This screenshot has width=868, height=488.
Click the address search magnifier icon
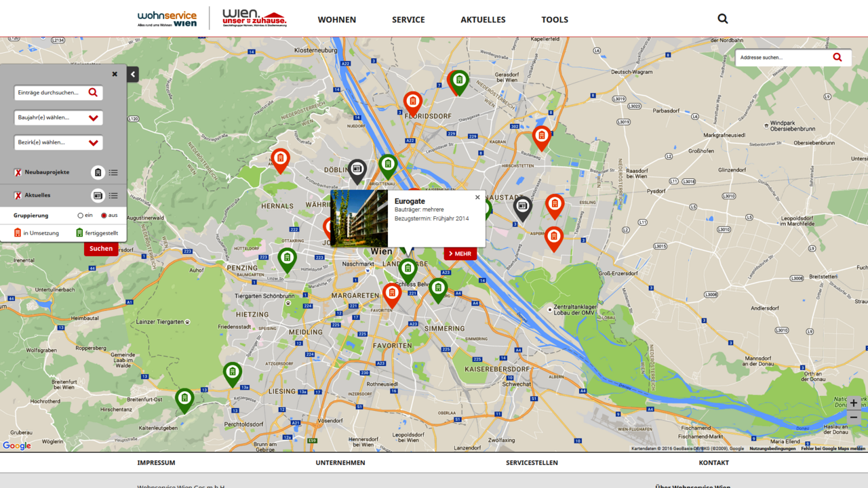(x=838, y=58)
